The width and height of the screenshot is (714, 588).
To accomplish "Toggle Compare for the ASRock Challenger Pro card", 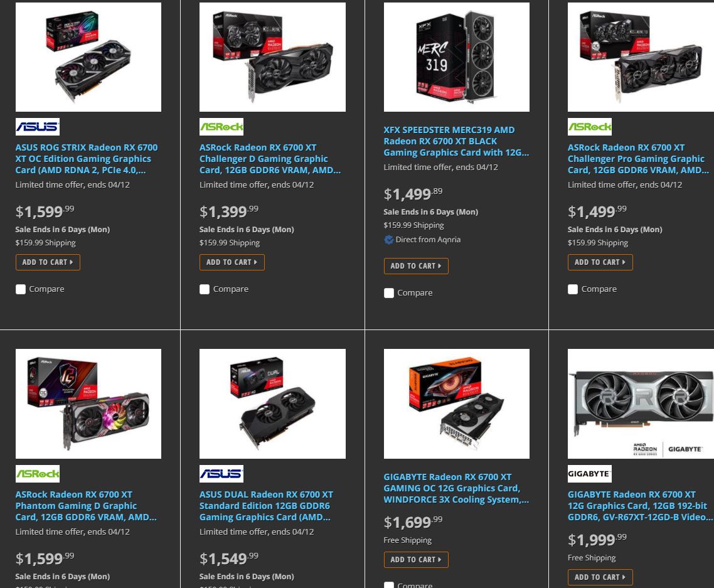I will (573, 289).
